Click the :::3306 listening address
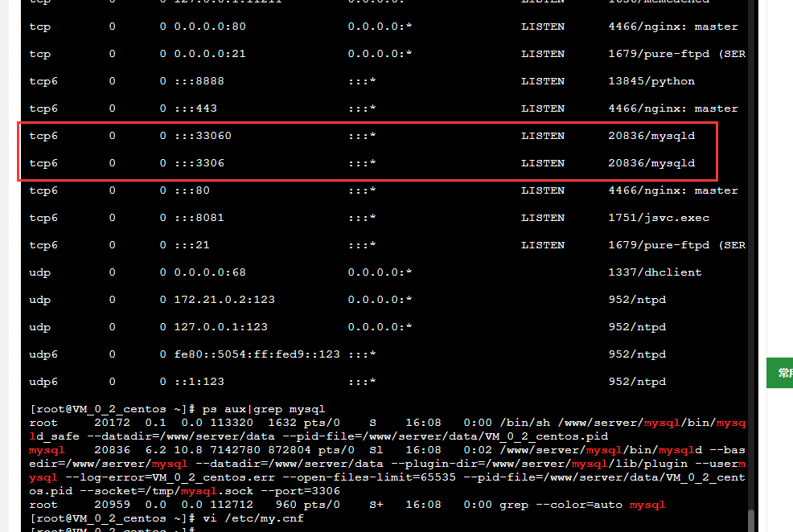This screenshot has height=532, width=793. point(199,162)
